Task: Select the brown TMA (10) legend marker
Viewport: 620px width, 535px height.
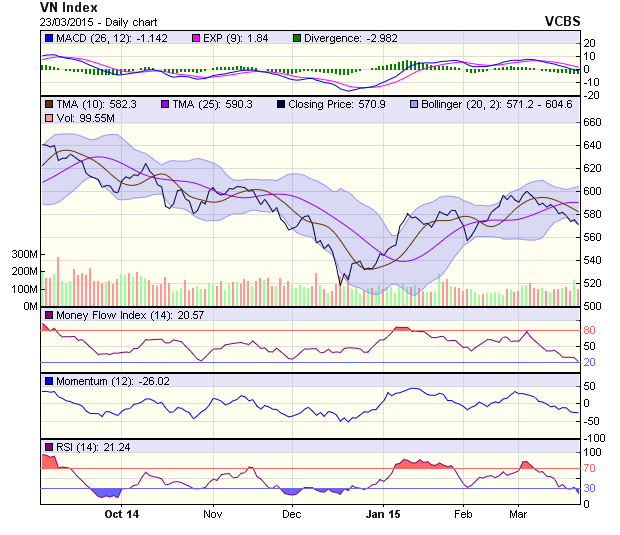Action: pos(48,104)
